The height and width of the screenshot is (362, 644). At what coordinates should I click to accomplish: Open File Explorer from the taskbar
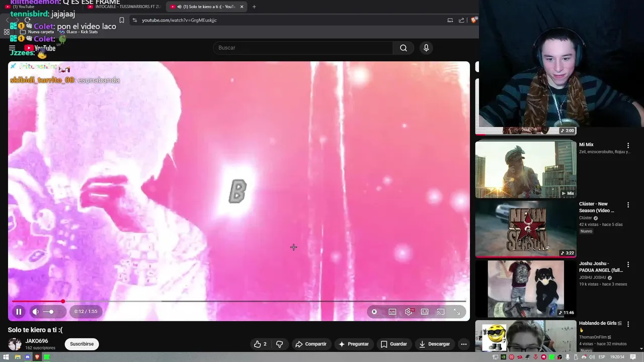(18, 357)
